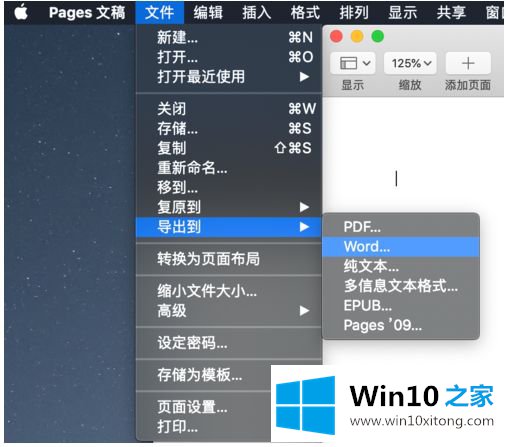Select 多信息文本格式... export option
506x447 pixels.
[x=401, y=286]
